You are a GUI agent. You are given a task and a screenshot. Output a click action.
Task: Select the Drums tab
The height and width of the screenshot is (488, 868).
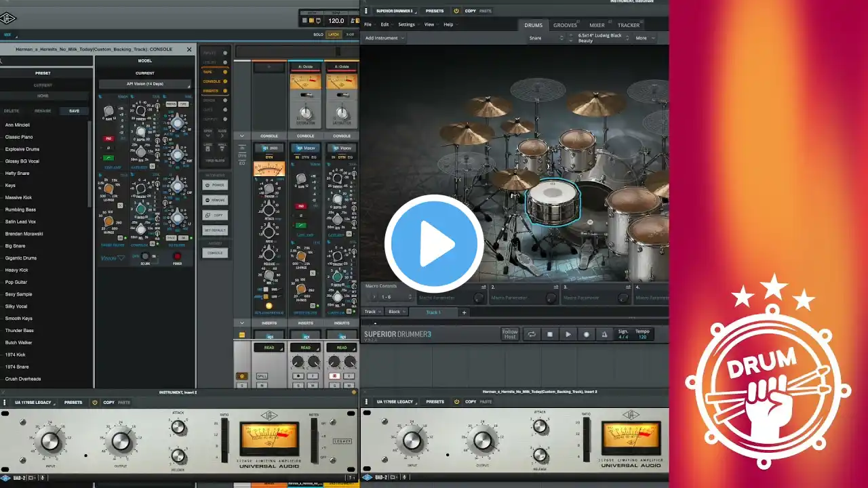534,25
